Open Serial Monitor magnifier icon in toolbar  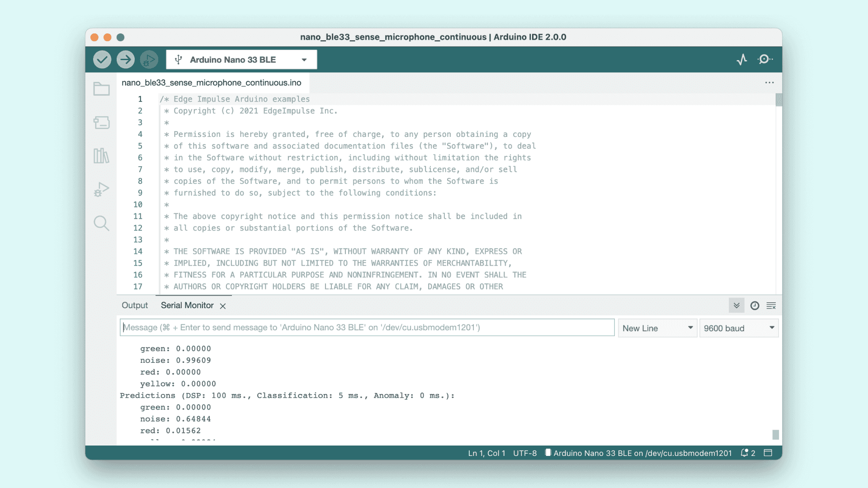click(765, 60)
